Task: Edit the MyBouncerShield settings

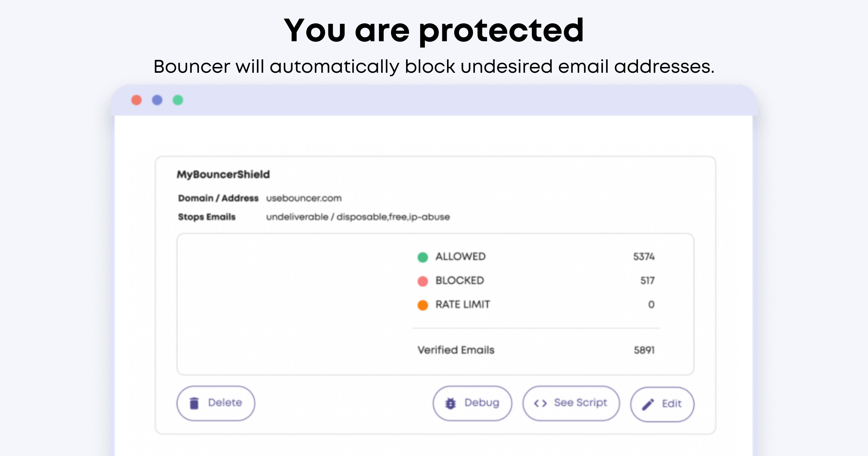Action: pyautogui.click(x=662, y=404)
